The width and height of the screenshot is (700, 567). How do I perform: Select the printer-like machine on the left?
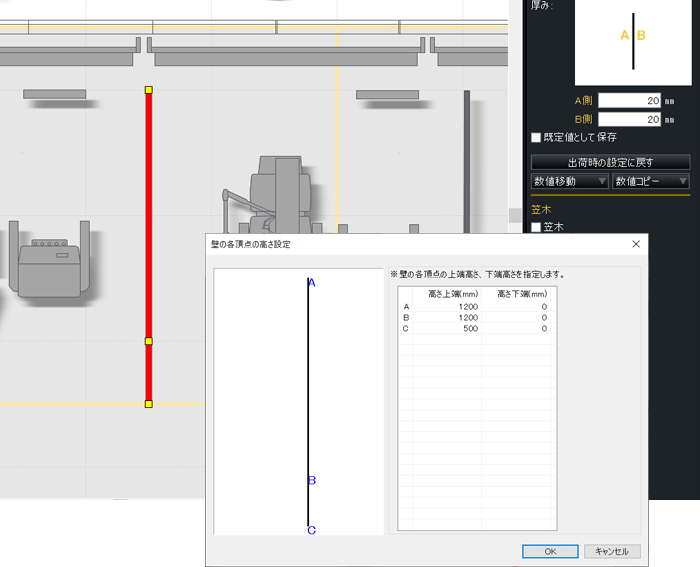(50, 262)
